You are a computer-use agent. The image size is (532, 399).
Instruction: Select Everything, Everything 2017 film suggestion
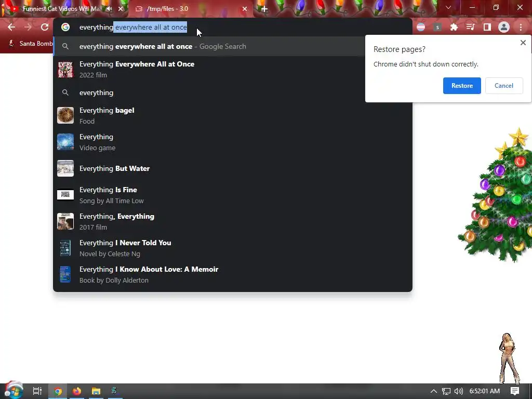point(233,221)
